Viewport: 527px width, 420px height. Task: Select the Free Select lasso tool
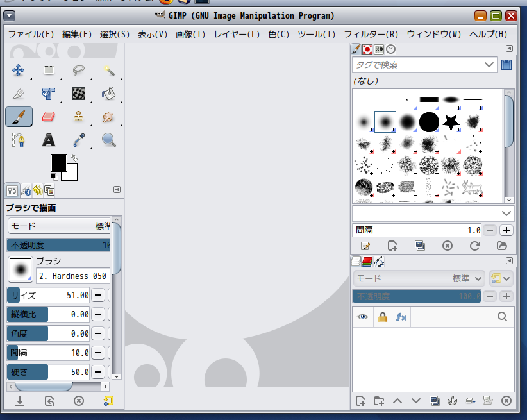pyautogui.click(x=79, y=71)
